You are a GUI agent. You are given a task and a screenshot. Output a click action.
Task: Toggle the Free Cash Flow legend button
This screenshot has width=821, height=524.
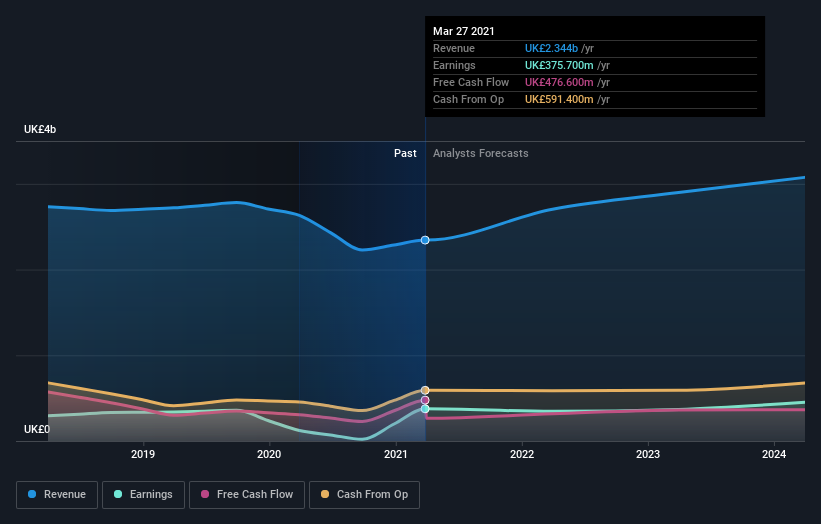coord(247,495)
